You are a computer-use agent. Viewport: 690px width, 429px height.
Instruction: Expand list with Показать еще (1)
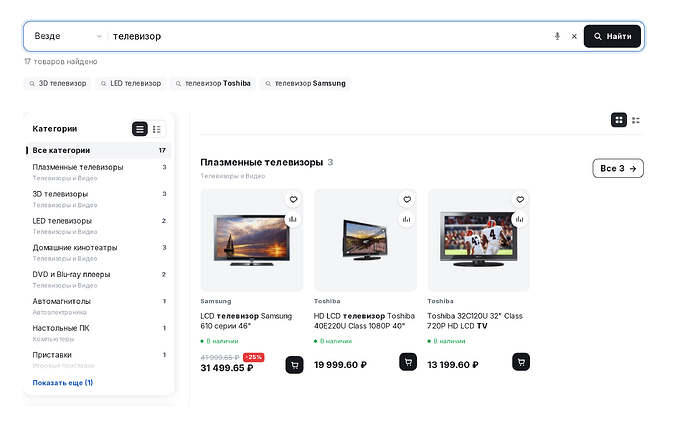pyautogui.click(x=62, y=382)
